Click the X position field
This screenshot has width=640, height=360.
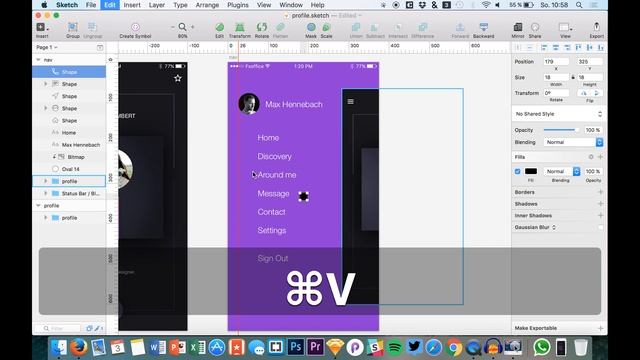556,62
